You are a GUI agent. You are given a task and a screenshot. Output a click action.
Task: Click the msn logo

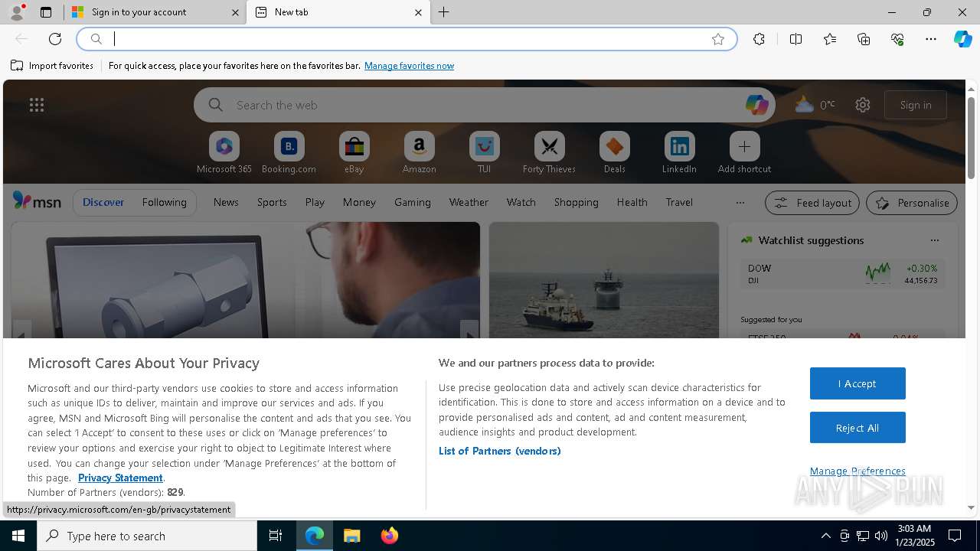(37, 201)
